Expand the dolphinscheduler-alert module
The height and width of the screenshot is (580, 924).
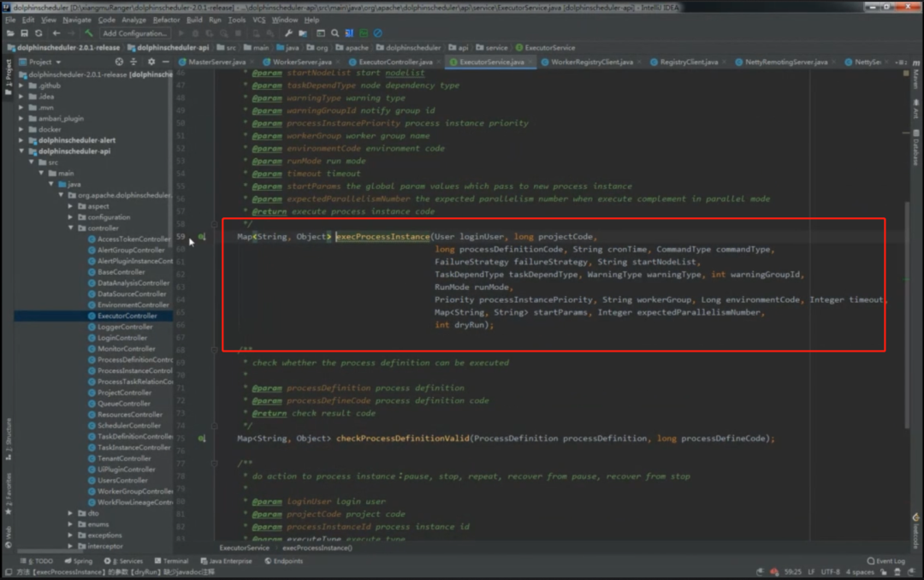[x=21, y=140]
